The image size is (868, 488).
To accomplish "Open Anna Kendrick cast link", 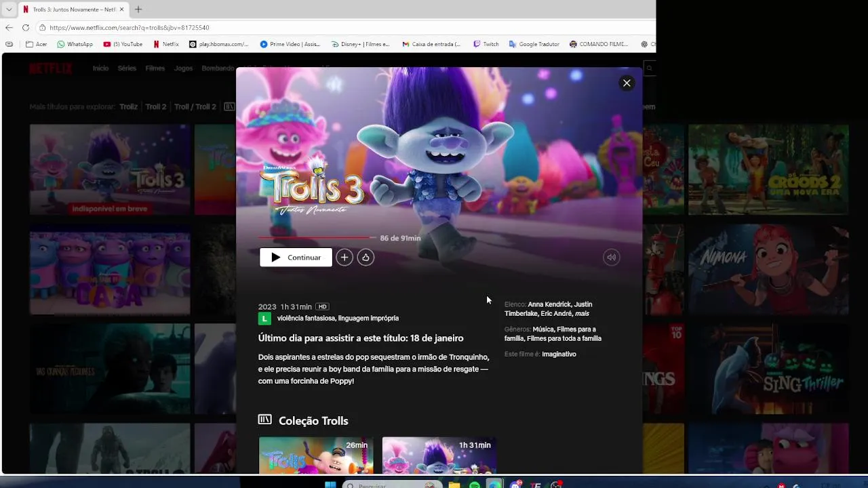I will tap(550, 304).
